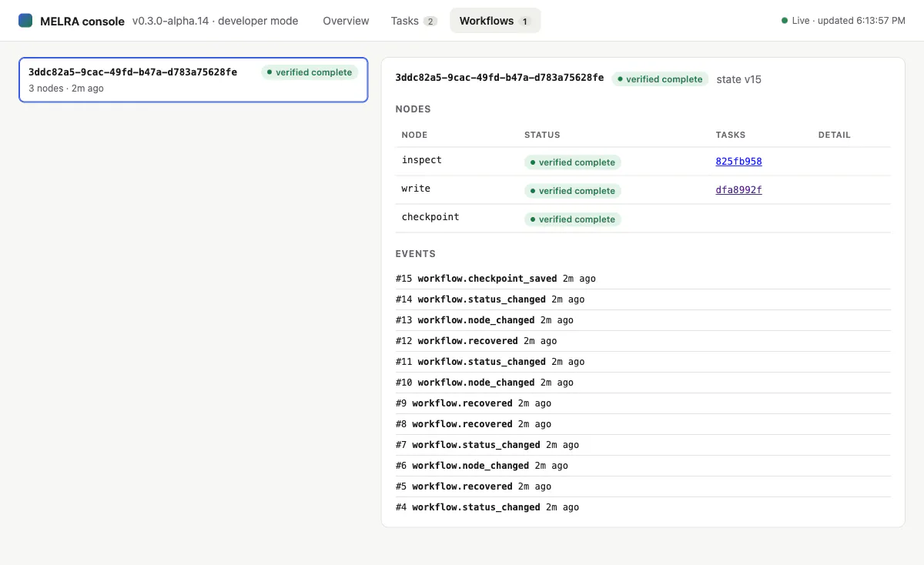Click the inspect node name
924x565 pixels.
click(422, 160)
